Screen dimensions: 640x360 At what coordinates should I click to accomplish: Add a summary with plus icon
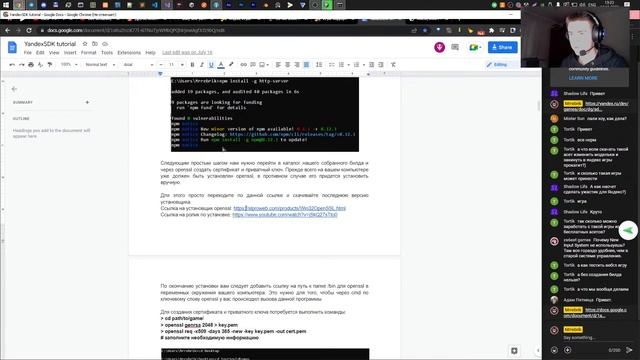tap(87, 102)
